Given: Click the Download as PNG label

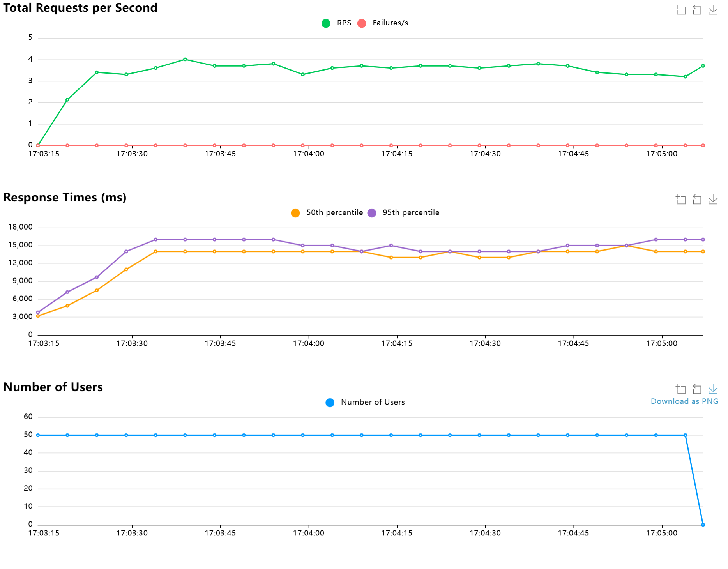Looking at the screenshot, I should click(684, 401).
